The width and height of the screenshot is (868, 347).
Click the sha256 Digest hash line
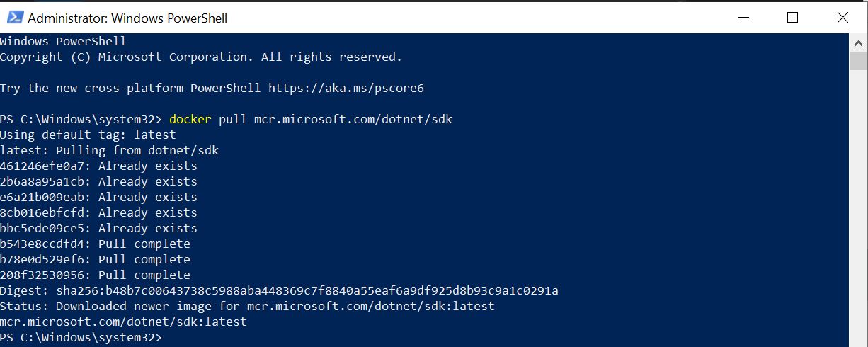click(279, 291)
